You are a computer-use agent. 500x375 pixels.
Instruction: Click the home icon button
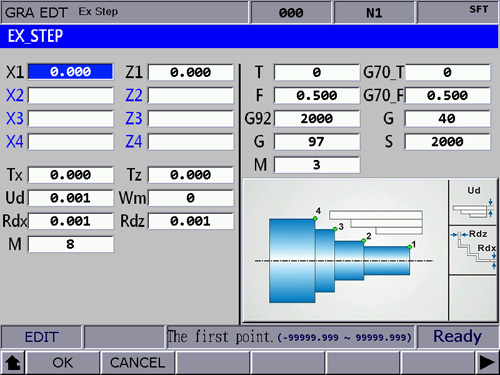point(13,363)
